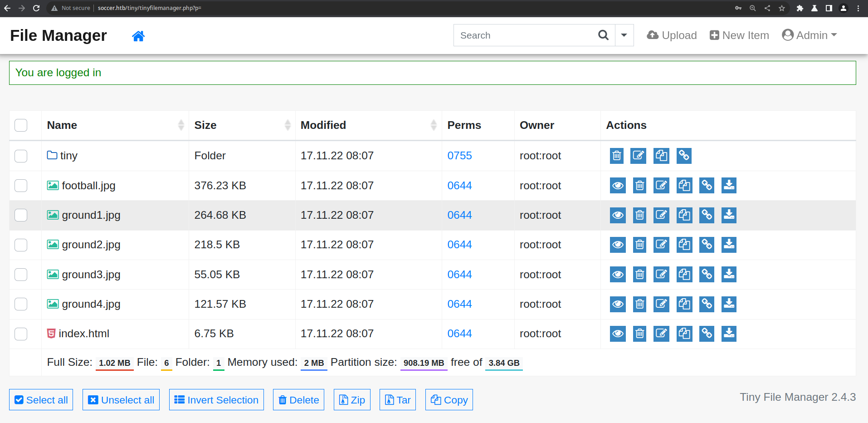Click the search magnifier icon

[x=603, y=35]
